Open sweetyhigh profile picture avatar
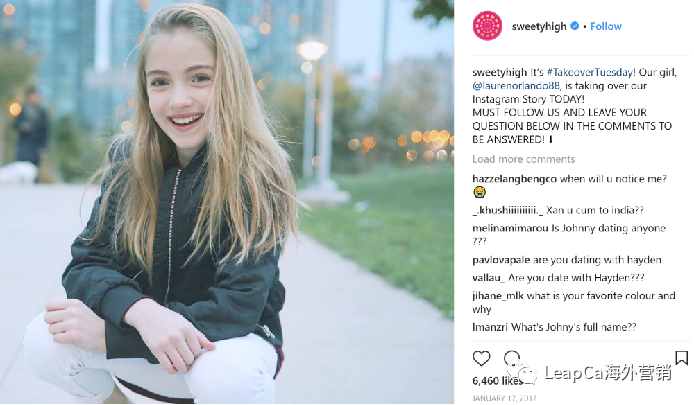 click(x=487, y=25)
